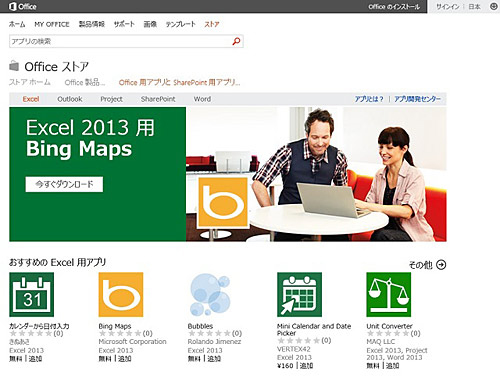Image resolution: width=500 pixels, height=376 pixels.
Task: Click the Office logo in top bar
Action: click(x=23, y=6)
